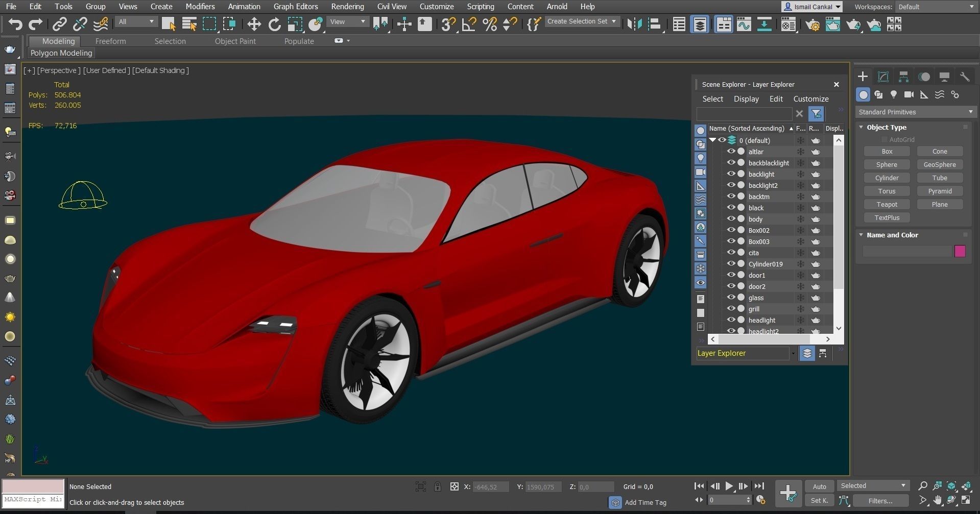The image size is (980, 514).
Task: Click the Redo arrow icon
Action: [35, 24]
